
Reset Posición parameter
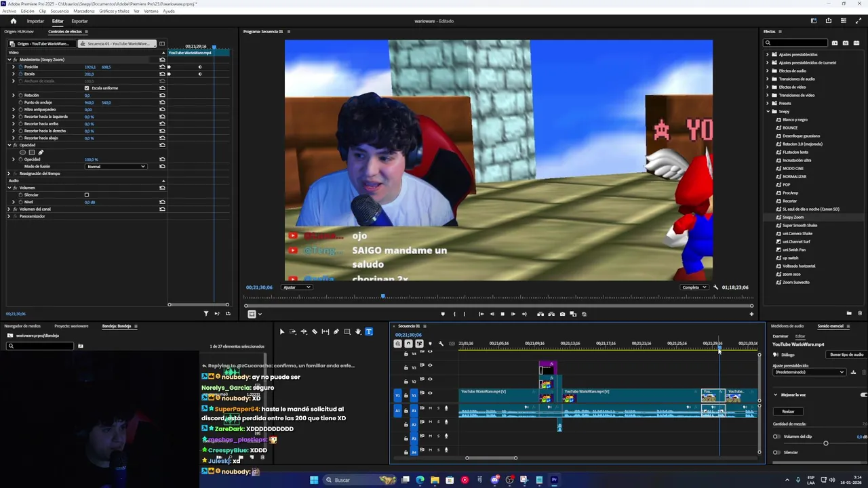(x=162, y=67)
